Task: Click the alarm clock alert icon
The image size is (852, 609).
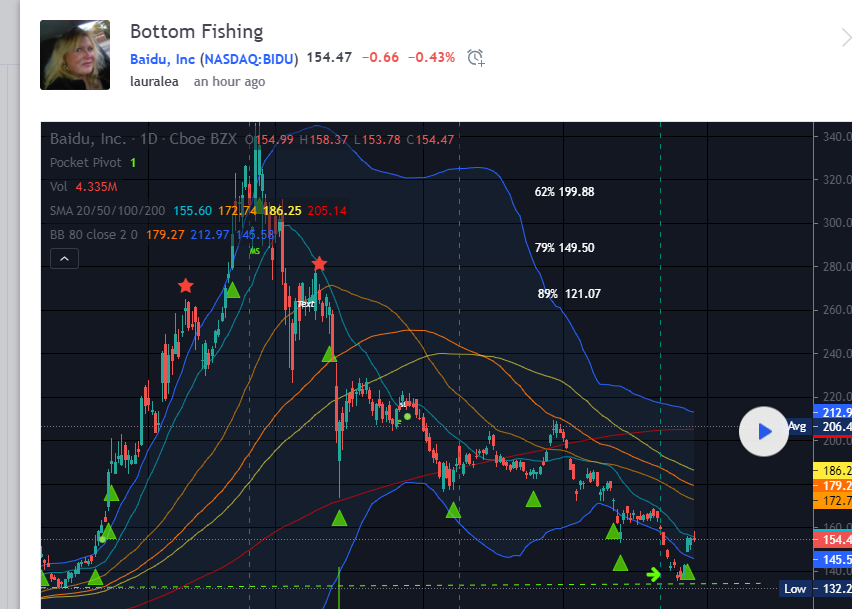Action: 477,58
